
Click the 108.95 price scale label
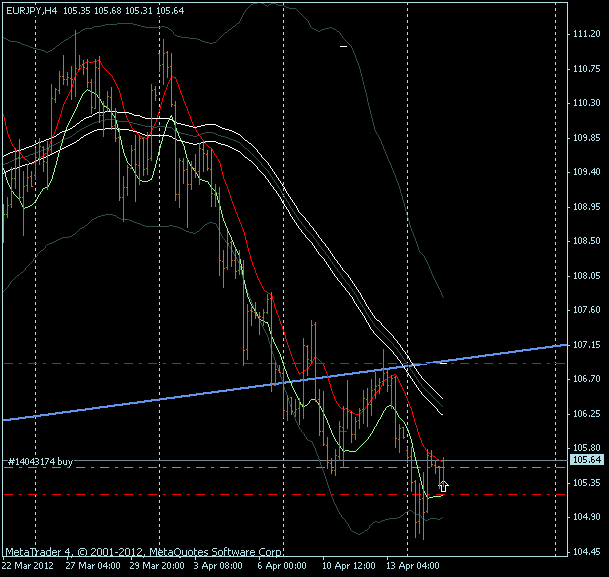[586, 207]
